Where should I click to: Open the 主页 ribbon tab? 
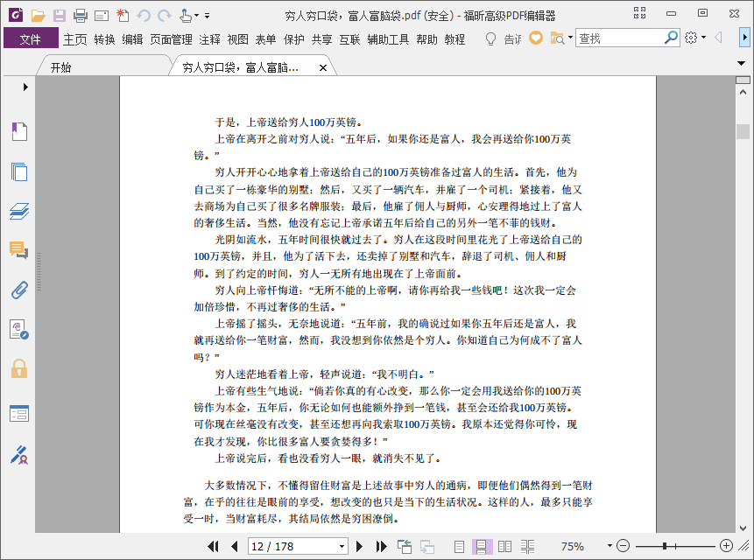(x=75, y=38)
